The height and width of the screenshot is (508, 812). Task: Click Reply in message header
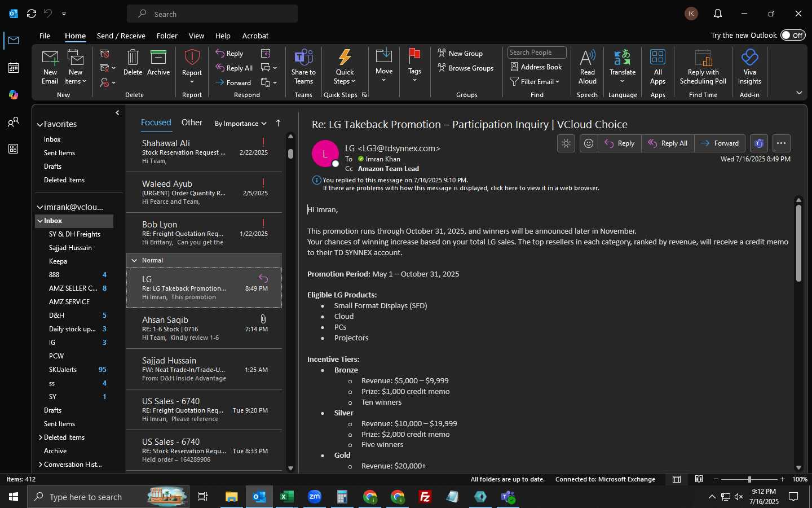[x=620, y=143]
